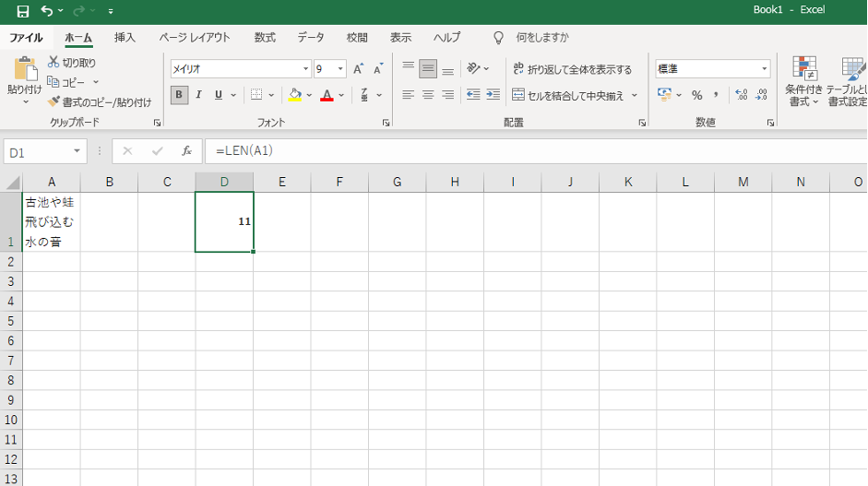This screenshot has width=868, height=486.
Task: Click the scissors 切り取り (Cut) icon
Action: point(54,63)
